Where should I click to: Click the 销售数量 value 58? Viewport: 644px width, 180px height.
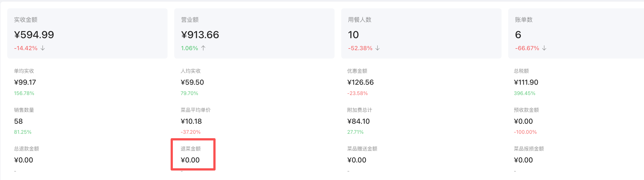pos(18,121)
